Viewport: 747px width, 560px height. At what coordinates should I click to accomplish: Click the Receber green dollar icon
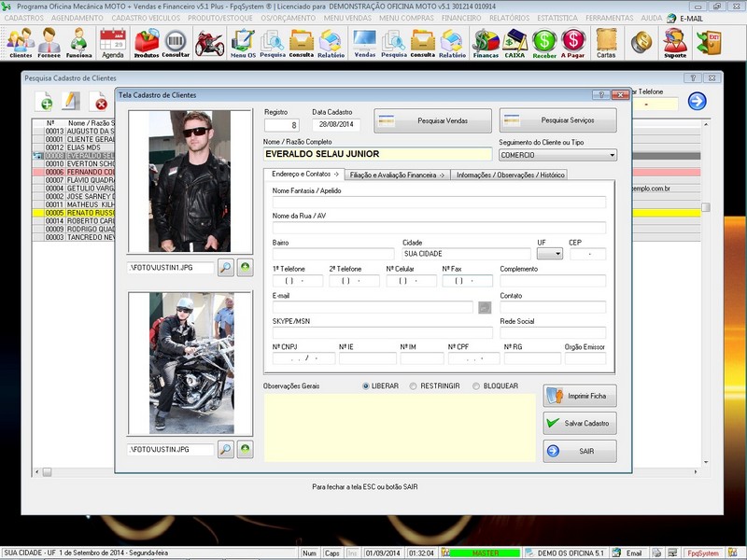[x=544, y=41]
